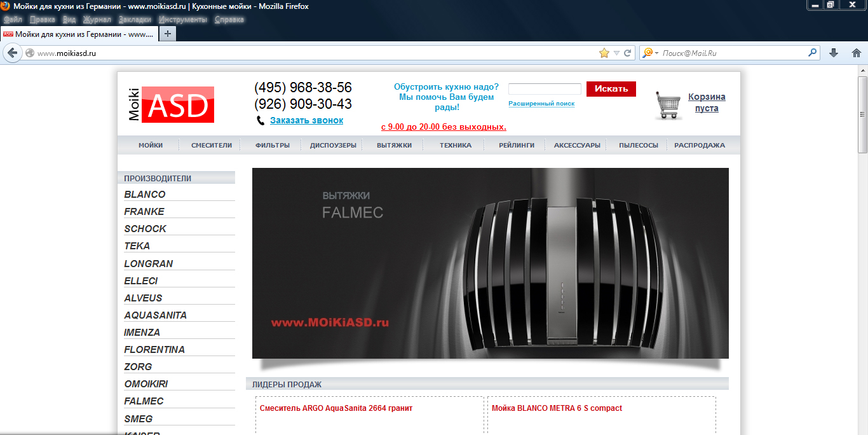Bookmark this page with the star icon
868x435 pixels.
point(604,53)
